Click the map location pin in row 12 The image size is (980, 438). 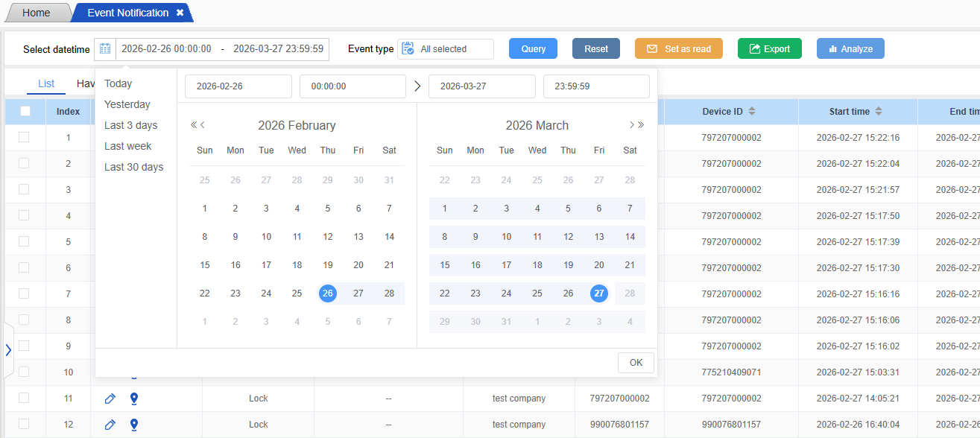coord(134,425)
